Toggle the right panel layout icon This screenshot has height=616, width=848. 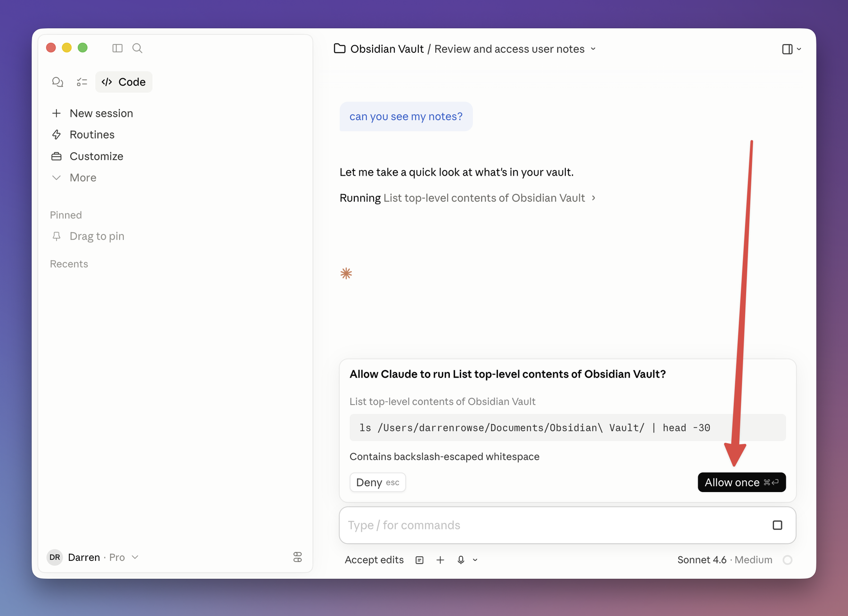(x=787, y=49)
